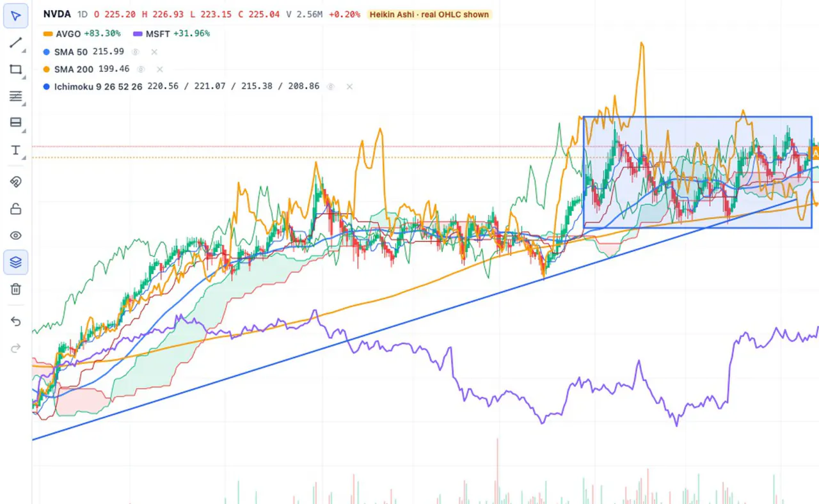The image size is (819, 504).
Task: Open SMA 50 indicator label
Action: pos(71,52)
